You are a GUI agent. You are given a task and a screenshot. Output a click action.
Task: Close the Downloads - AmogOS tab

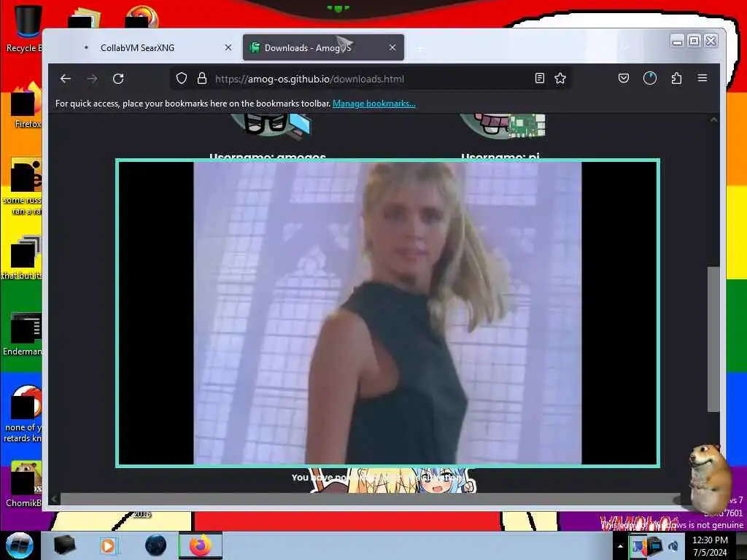click(392, 47)
